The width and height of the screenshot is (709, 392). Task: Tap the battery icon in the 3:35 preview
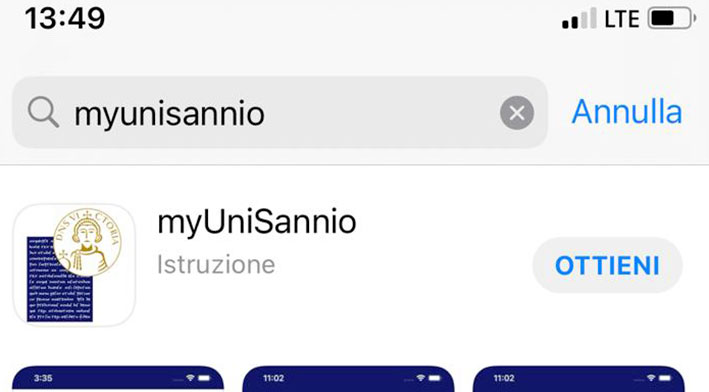pyautogui.click(x=204, y=378)
